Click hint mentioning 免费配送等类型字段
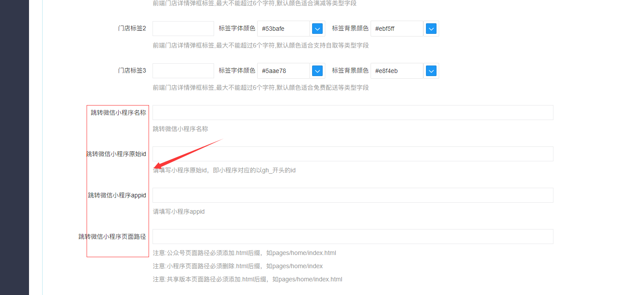The image size is (644, 295). coord(261,87)
